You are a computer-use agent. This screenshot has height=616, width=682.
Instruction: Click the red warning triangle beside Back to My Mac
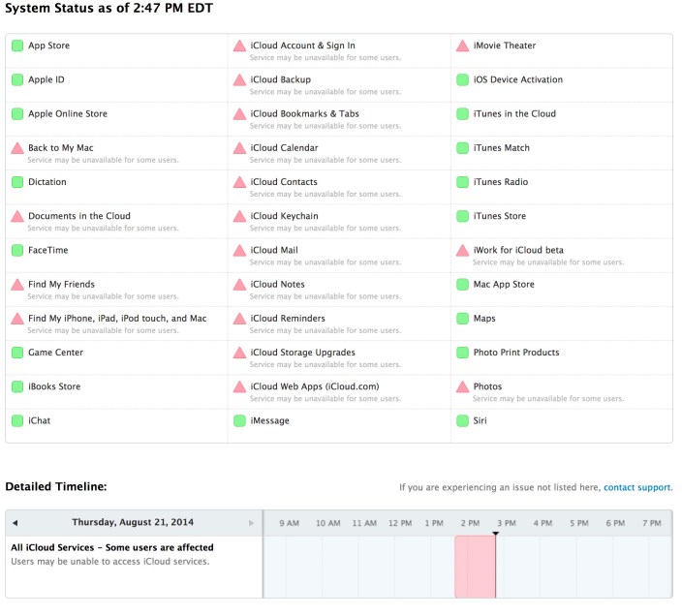(17, 148)
